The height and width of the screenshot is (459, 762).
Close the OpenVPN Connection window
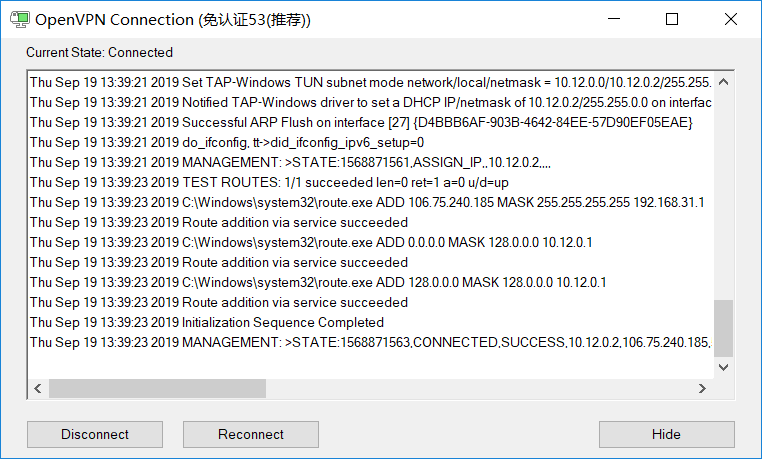(731, 19)
